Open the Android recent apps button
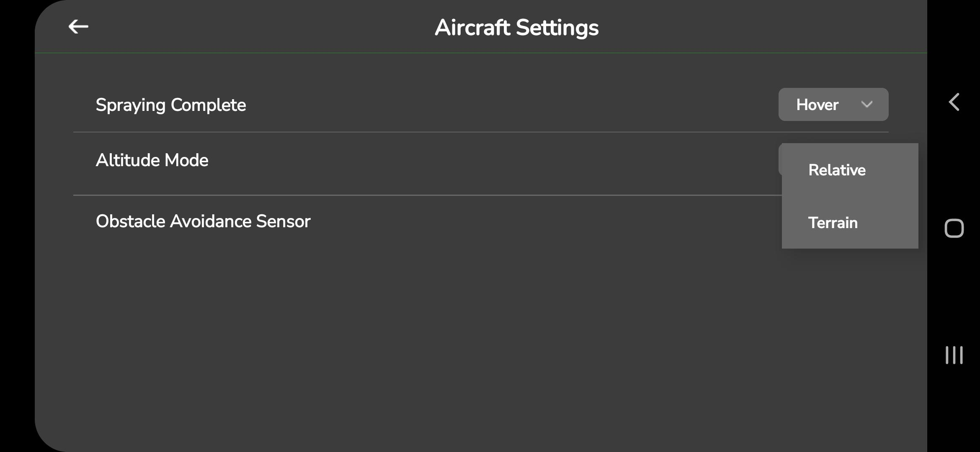This screenshot has width=980, height=452. tap(954, 355)
